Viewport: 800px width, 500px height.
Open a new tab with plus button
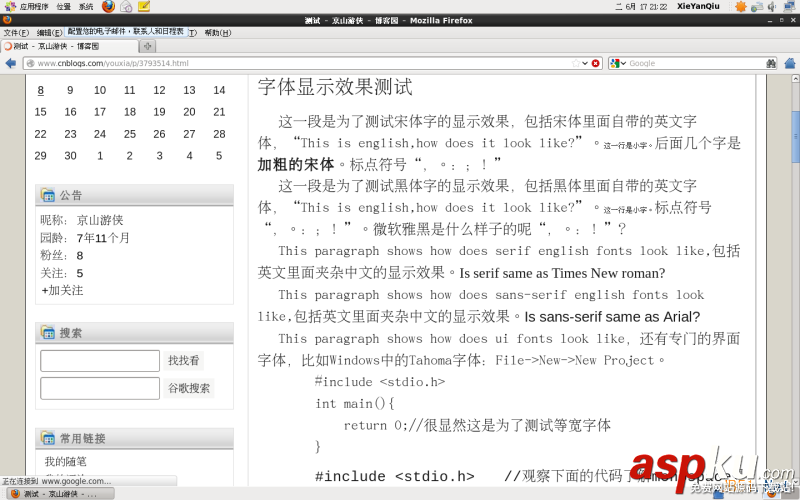click(x=147, y=46)
